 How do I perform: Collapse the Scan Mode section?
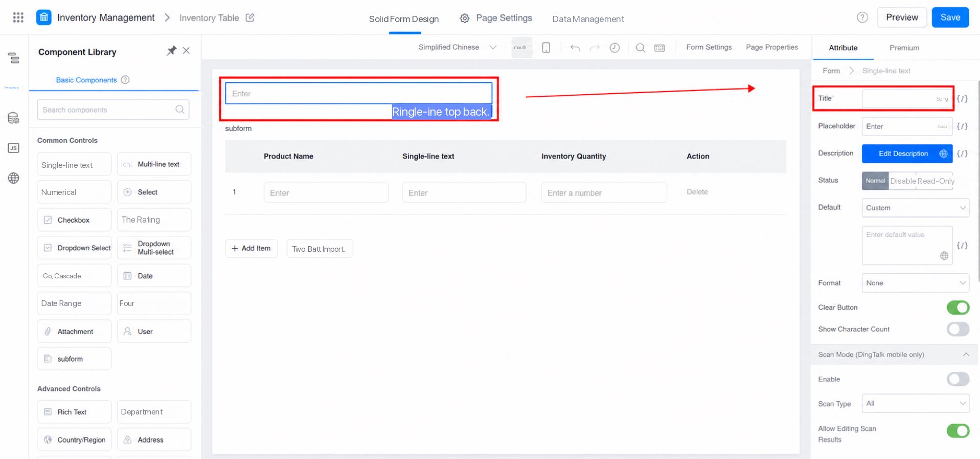coord(966,355)
